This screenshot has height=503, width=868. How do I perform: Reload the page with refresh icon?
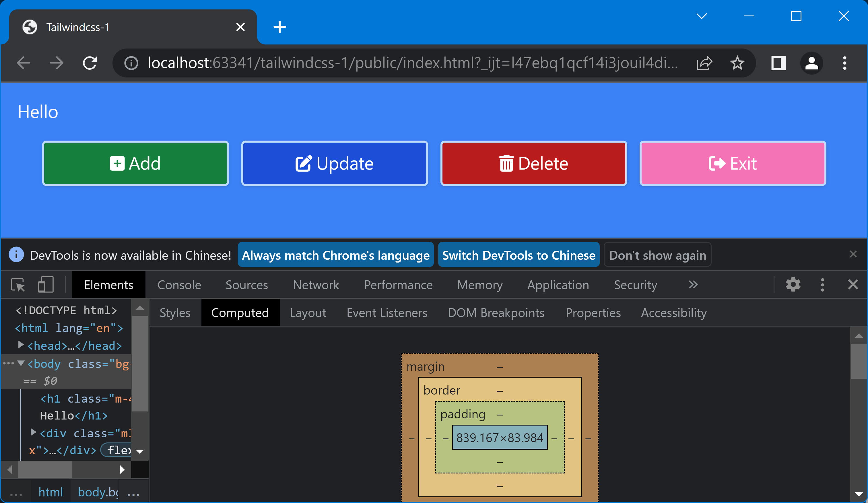coord(90,63)
